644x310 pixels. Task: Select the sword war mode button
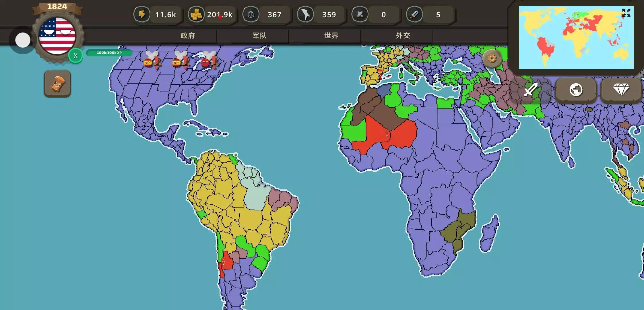(531, 90)
